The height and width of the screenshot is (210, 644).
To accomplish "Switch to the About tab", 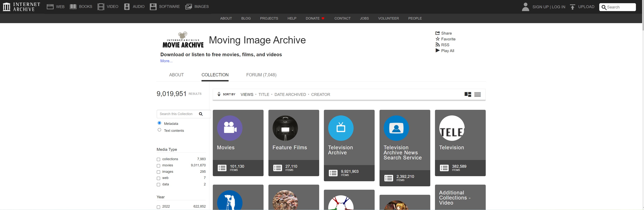I will [x=176, y=75].
